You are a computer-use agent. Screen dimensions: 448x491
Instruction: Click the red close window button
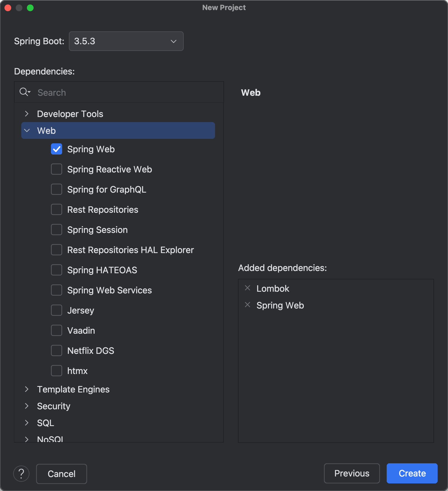tap(8, 8)
